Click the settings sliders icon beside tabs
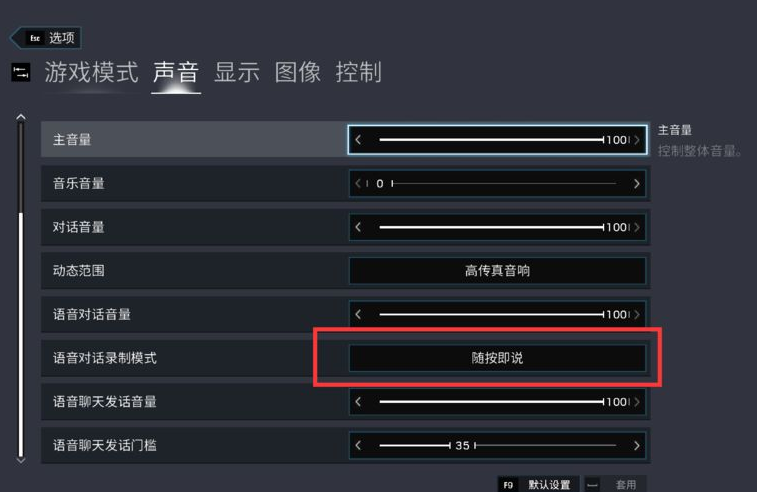The width and height of the screenshot is (757, 492). [x=21, y=72]
